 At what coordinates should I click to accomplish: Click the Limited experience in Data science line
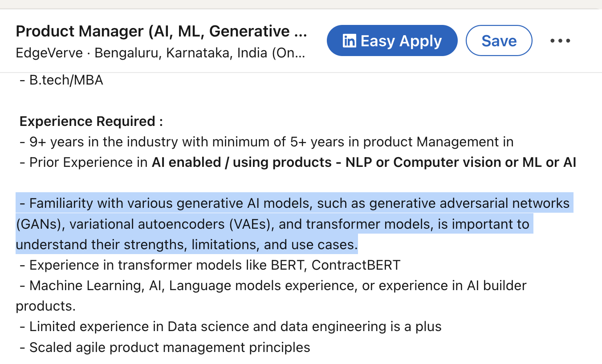click(x=231, y=327)
